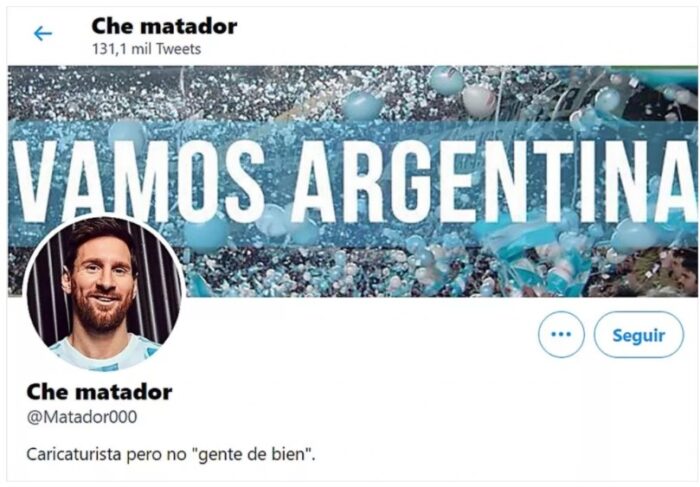Open the three-dot more options button
Image resolution: width=700 pixels, height=487 pixels.
[x=561, y=334]
